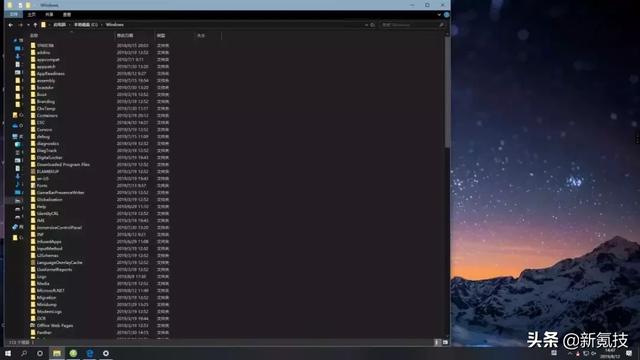
Task: Click the Up one level arrow
Action: 35,25
